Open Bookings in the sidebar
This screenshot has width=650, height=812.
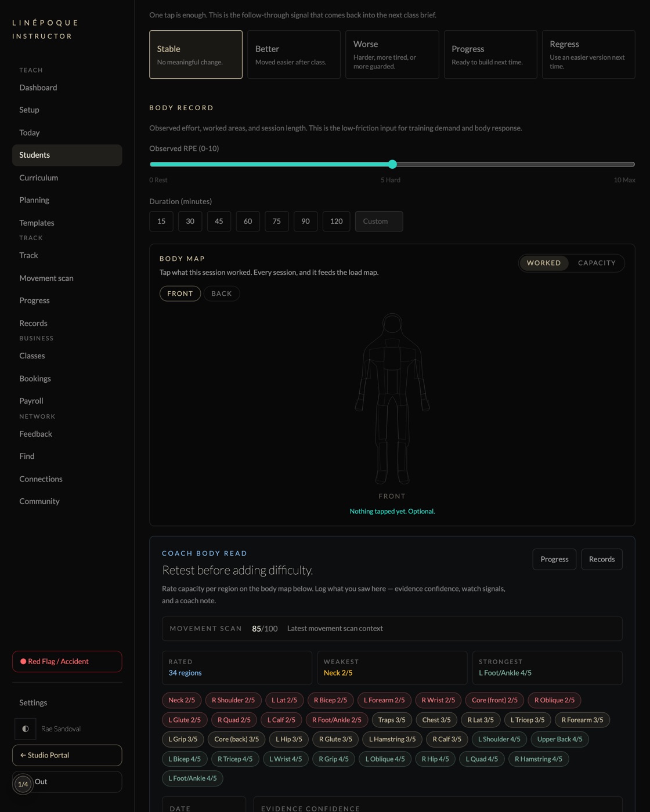tap(67, 378)
